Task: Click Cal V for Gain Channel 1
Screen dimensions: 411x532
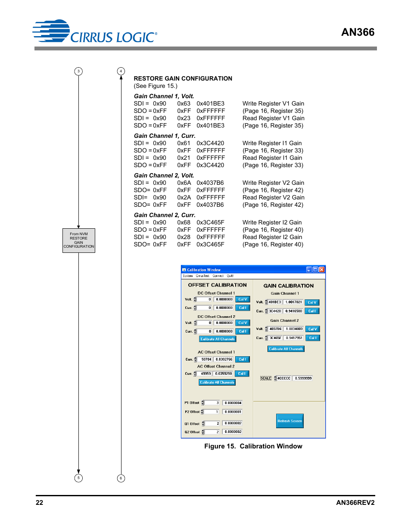Action: [312, 302]
